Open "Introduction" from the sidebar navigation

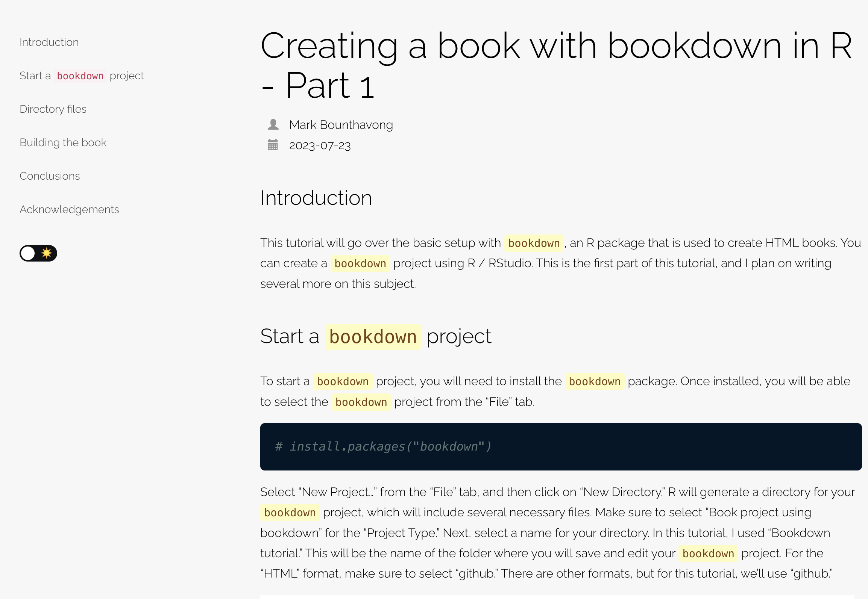[x=49, y=42]
